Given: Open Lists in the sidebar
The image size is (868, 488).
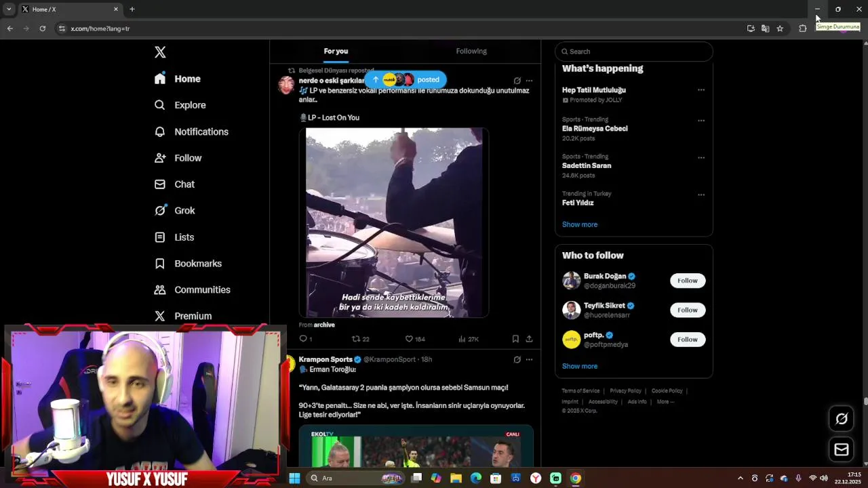Looking at the screenshot, I should 174,237.
